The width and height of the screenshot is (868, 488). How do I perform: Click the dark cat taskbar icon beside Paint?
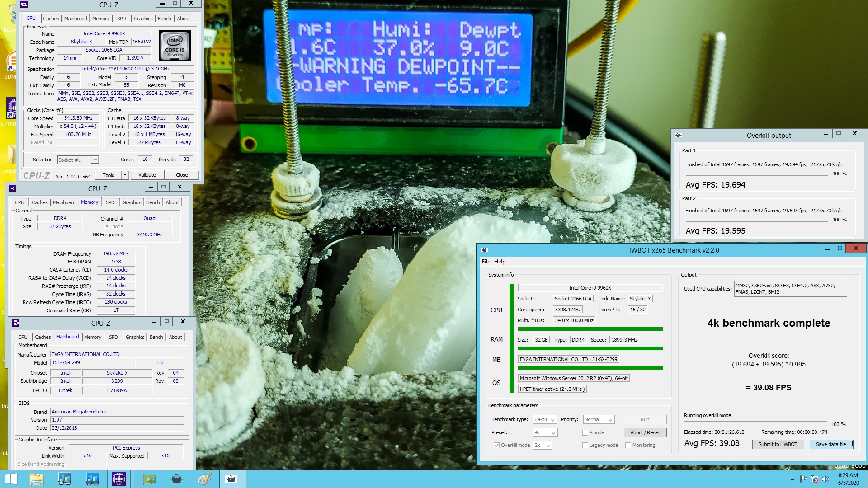(176, 479)
